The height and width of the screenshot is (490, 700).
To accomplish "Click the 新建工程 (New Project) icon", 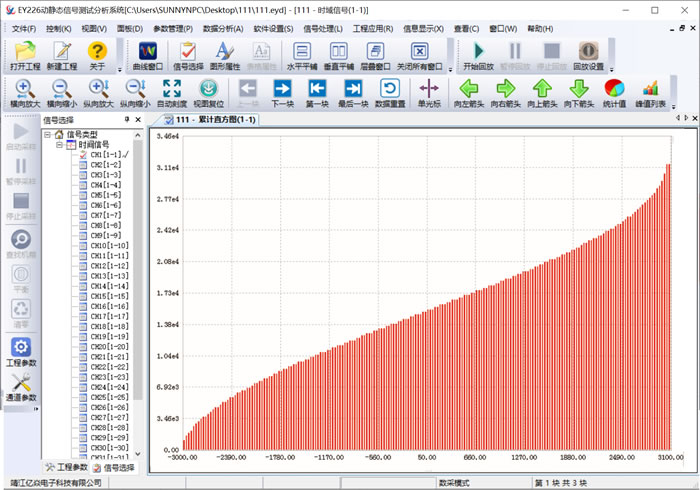I will click(61, 55).
